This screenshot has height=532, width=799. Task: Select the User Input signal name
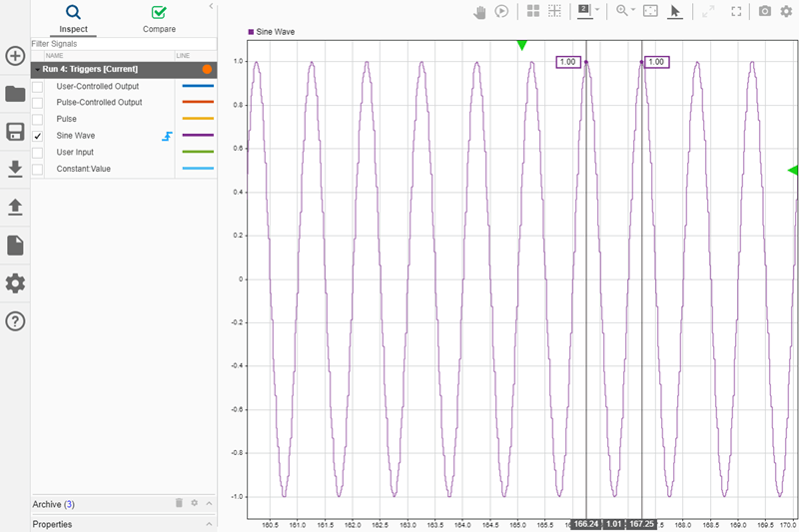75,152
